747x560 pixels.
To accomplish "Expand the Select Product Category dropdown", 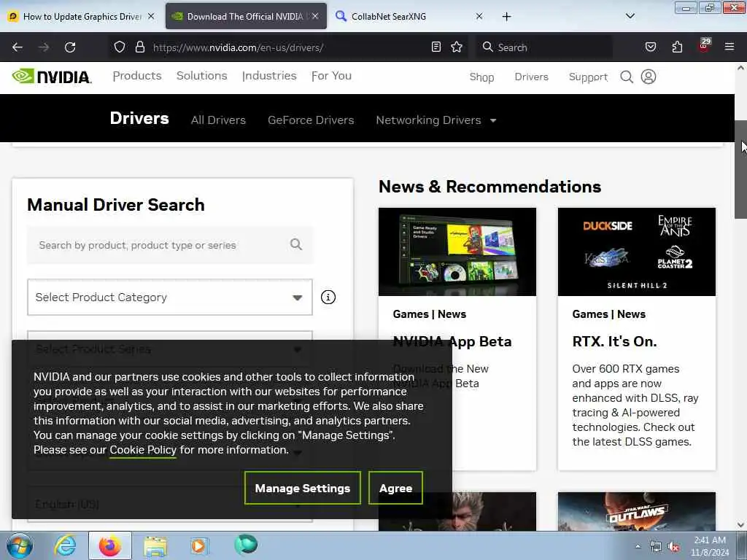I will tap(169, 297).
